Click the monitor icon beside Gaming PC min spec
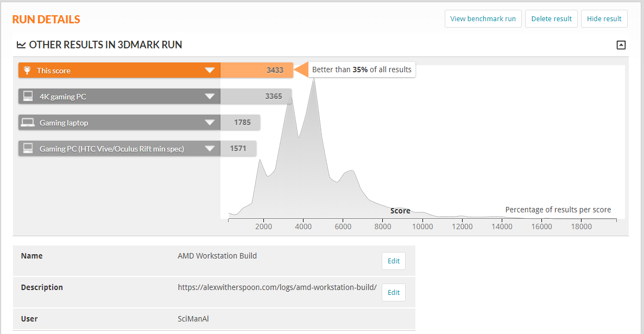 coord(27,149)
